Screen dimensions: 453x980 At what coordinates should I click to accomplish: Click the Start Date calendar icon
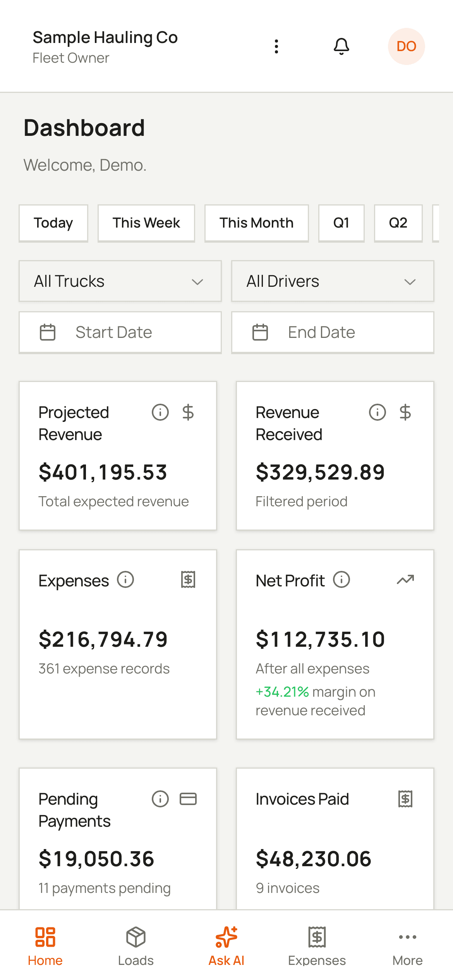click(x=48, y=332)
